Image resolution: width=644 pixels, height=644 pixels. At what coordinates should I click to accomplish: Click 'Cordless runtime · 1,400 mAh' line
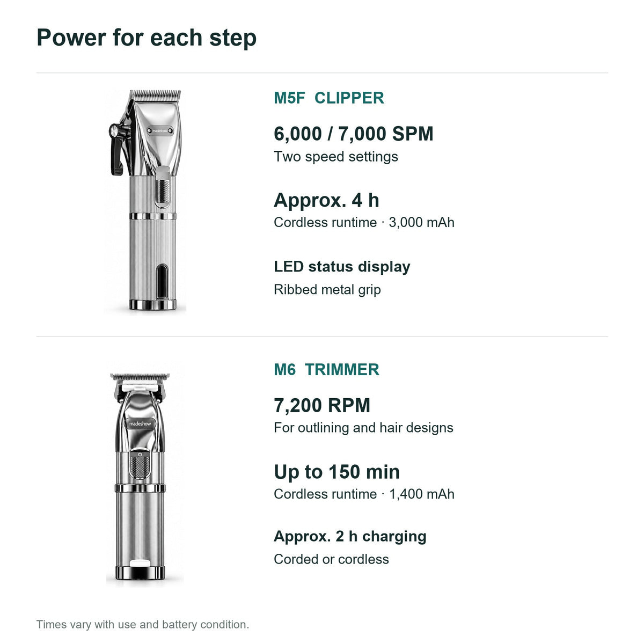click(364, 494)
